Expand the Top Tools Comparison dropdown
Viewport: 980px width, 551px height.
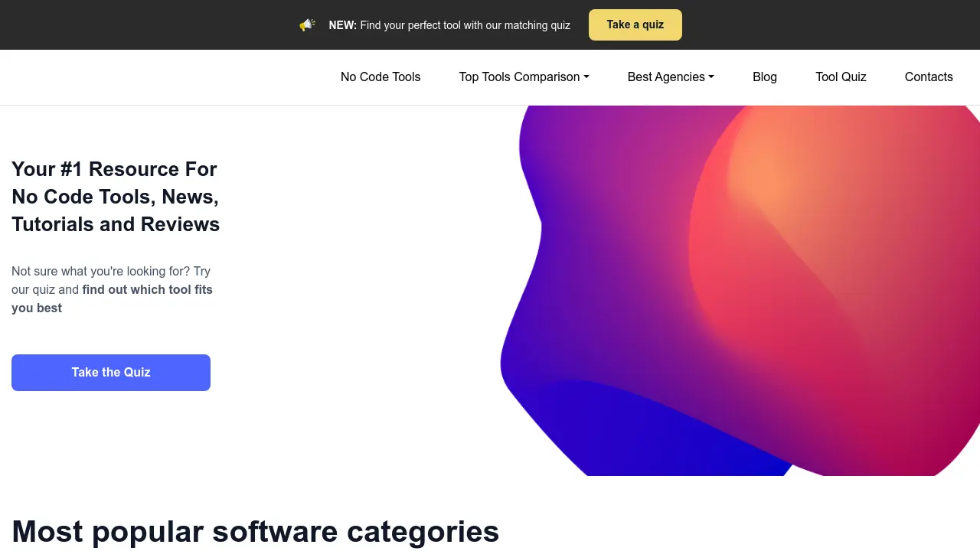(524, 77)
